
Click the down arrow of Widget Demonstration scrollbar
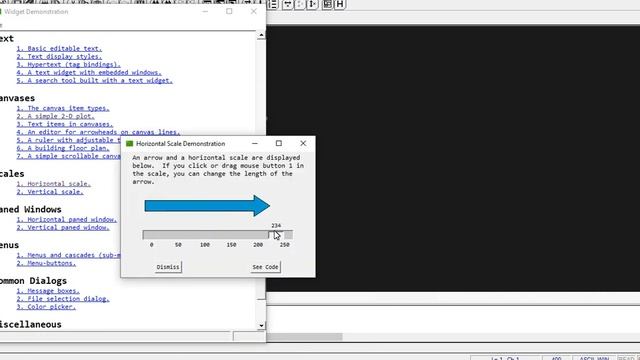point(261,326)
